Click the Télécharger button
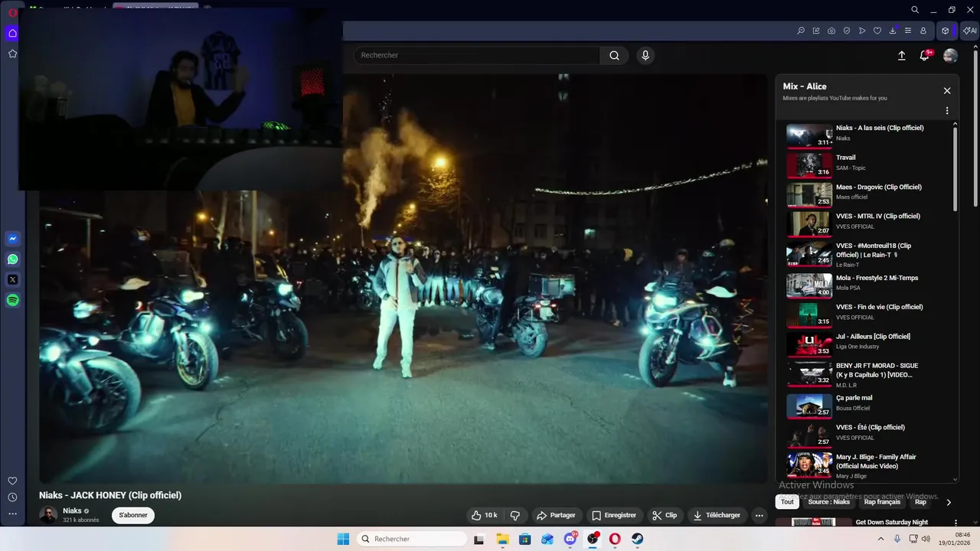The height and width of the screenshot is (551, 980). [x=717, y=515]
